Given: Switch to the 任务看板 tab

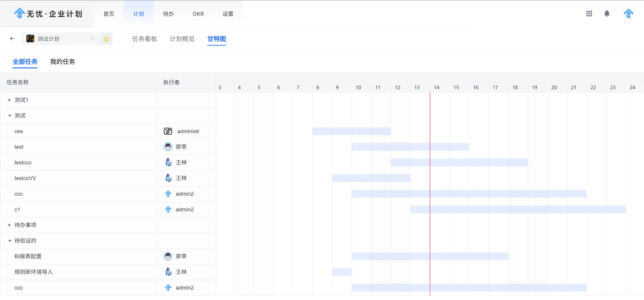Looking at the screenshot, I should pyautogui.click(x=145, y=39).
